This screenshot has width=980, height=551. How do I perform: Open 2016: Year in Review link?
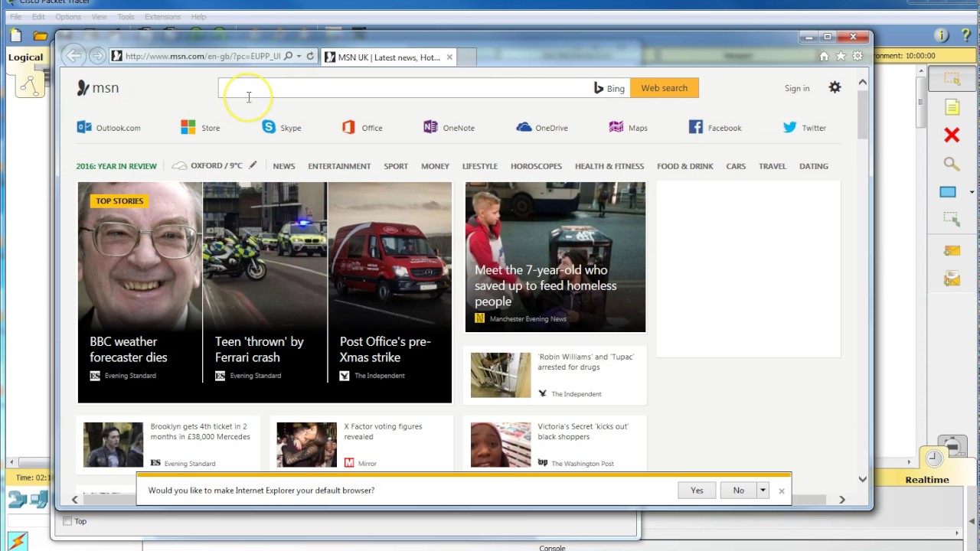[116, 166]
